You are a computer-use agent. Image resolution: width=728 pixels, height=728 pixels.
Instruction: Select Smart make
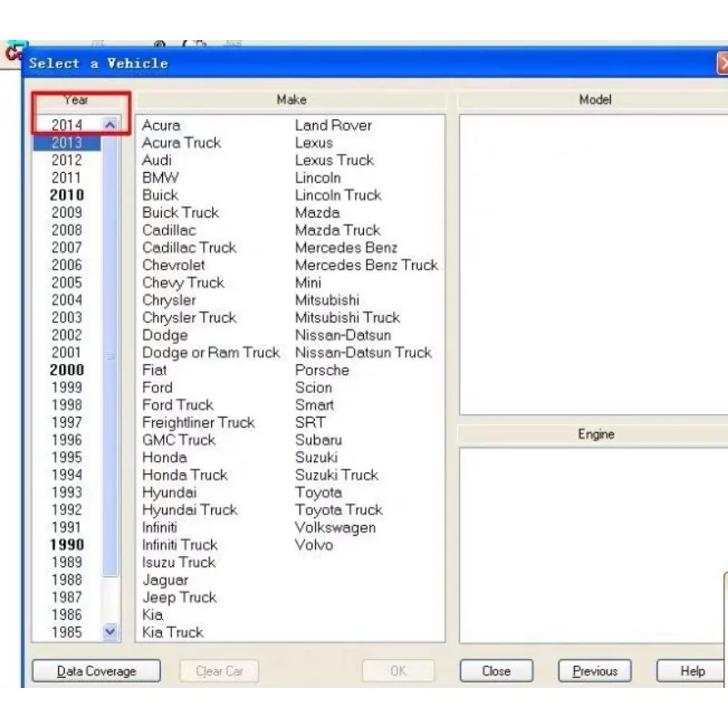click(x=315, y=405)
